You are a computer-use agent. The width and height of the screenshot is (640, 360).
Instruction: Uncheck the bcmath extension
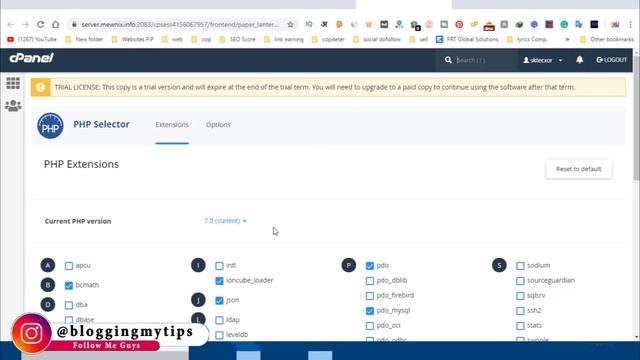pyautogui.click(x=69, y=285)
